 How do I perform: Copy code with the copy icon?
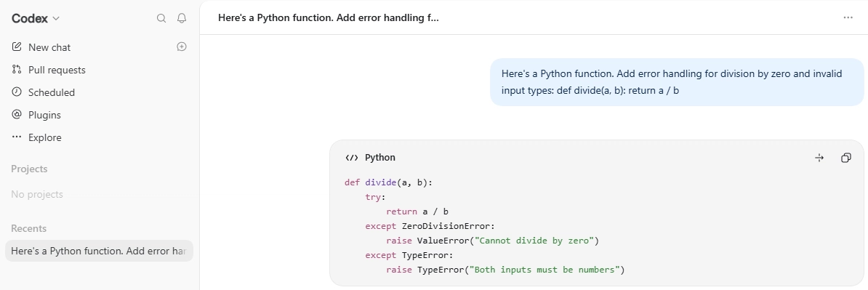[846, 158]
